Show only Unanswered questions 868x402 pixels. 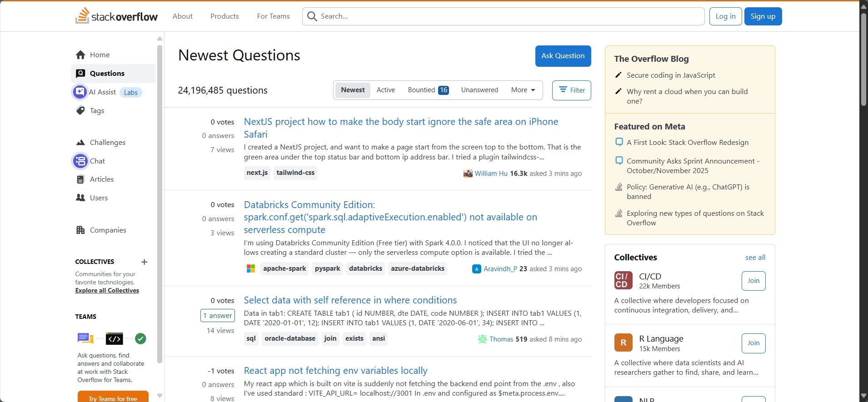(x=479, y=90)
